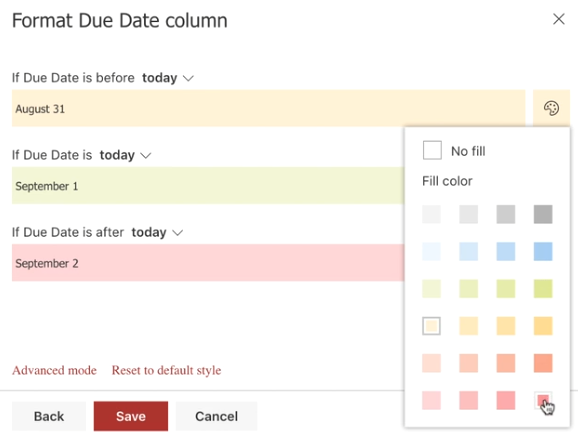Open the palette icon for August 31 row
The image size is (578, 437).
[x=551, y=108]
